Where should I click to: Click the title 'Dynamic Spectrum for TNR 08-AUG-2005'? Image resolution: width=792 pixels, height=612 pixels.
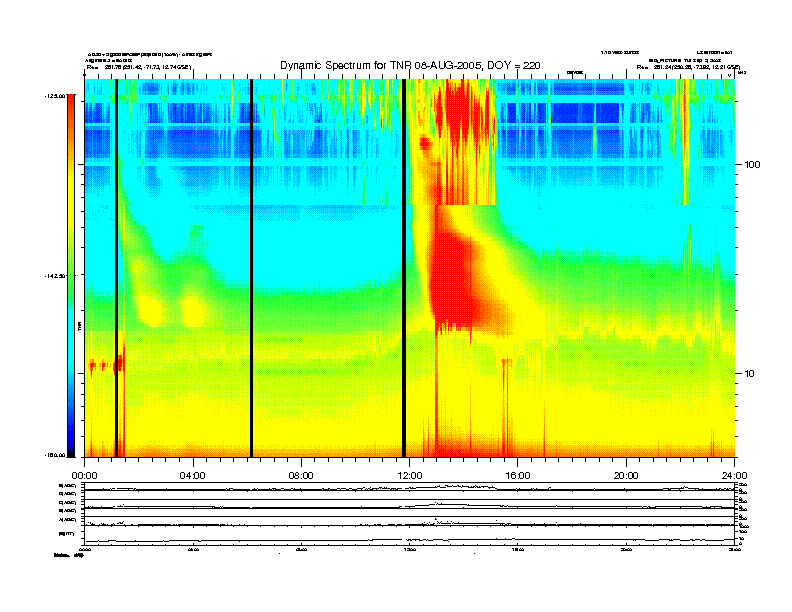click(x=410, y=65)
